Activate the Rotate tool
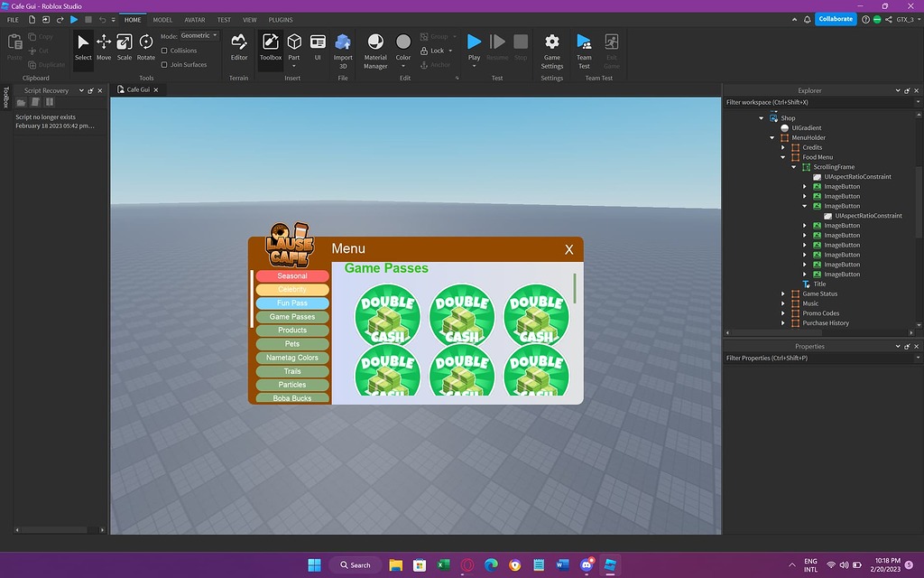This screenshot has width=924, height=578. 145,47
